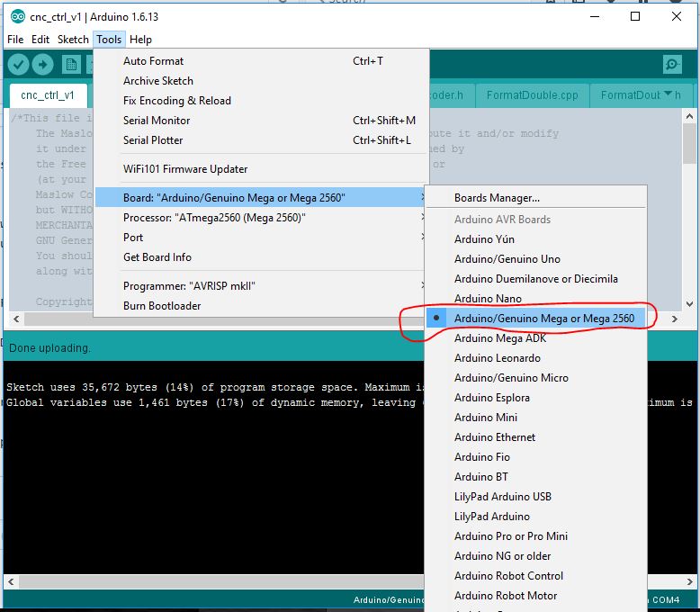Select Arduino Robot Control board
700x612 pixels.
[x=535, y=576]
